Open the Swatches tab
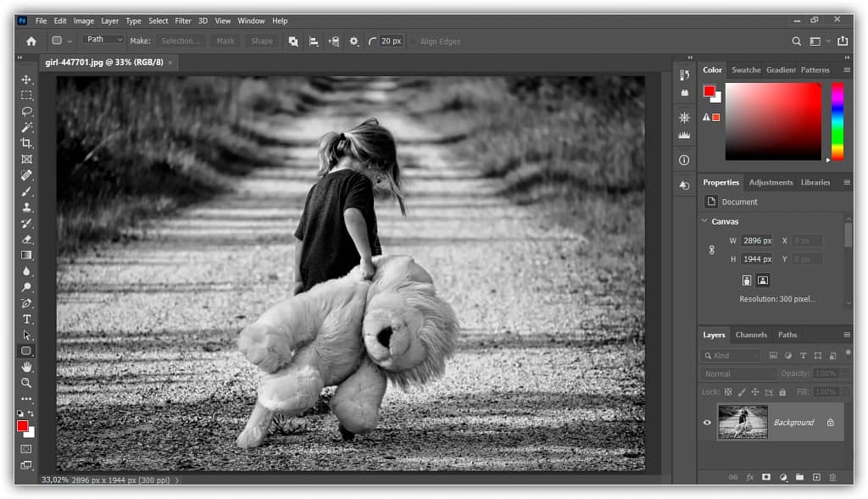This screenshot has height=499, width=868. (746, 69)
